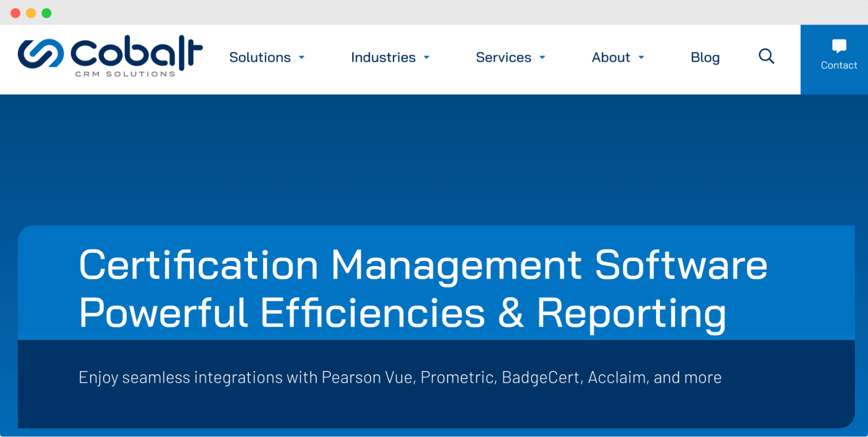Open the Industries menu
The image size is (868, 437).
tap(383, 57)
